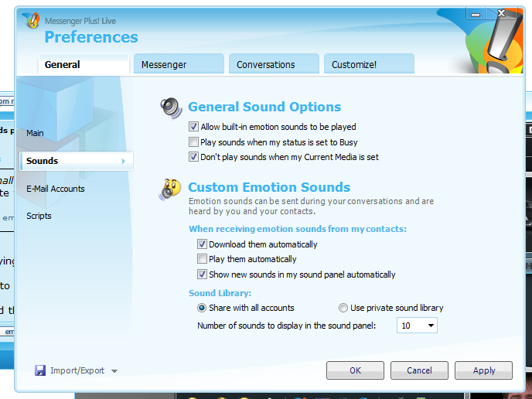Select Main in the sidebar

click(x=35, y=133)
